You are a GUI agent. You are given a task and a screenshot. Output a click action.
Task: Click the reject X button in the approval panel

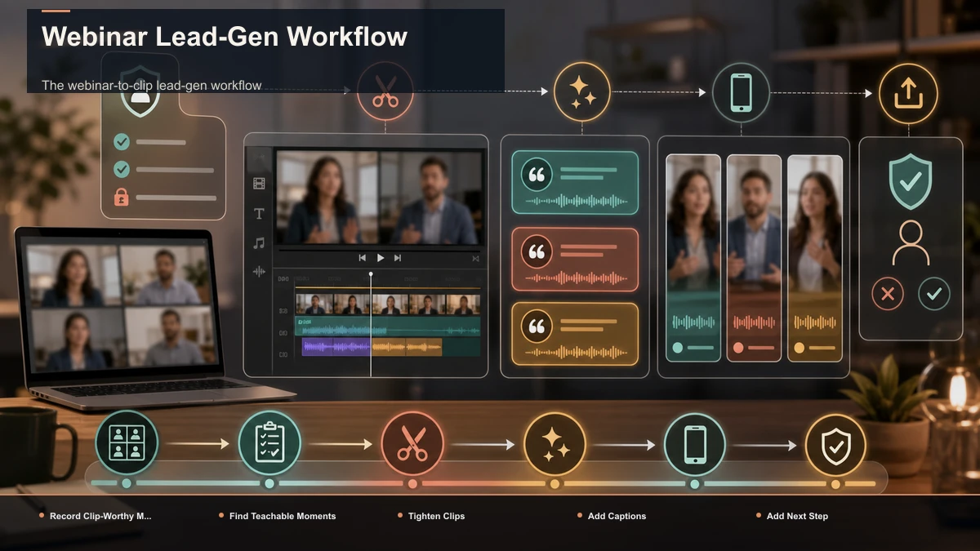(x=887, y=294)
